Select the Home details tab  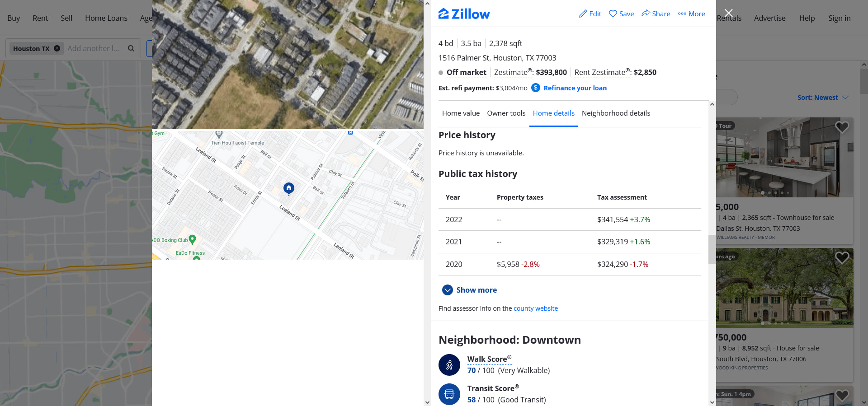click(553, 113)
